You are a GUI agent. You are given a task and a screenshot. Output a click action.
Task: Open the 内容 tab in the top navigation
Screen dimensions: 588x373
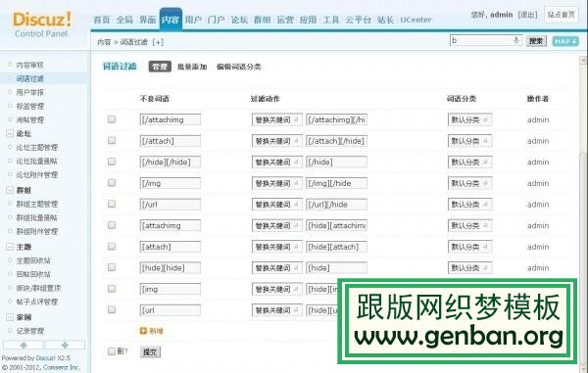[171, 20]
